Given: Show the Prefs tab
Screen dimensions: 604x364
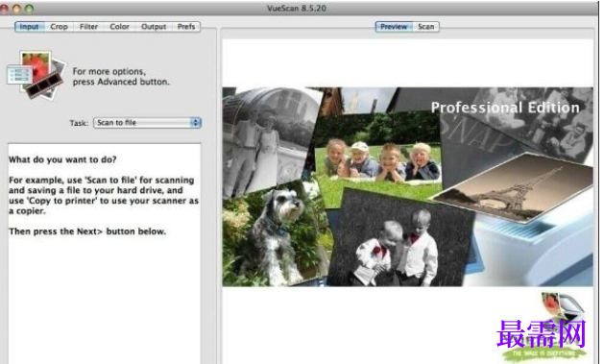Looking at the screenshot, I should [186, 27].
